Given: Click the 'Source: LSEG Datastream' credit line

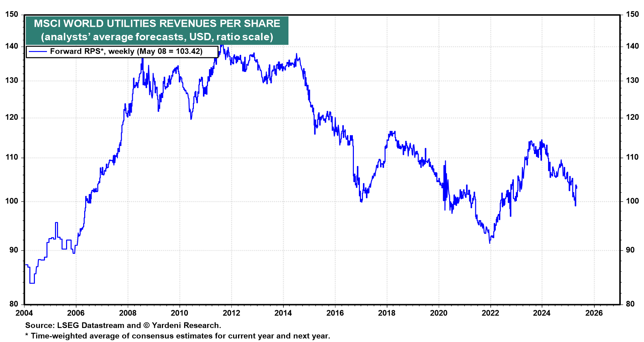Looking at the screenshot, I should click(123, 325).
